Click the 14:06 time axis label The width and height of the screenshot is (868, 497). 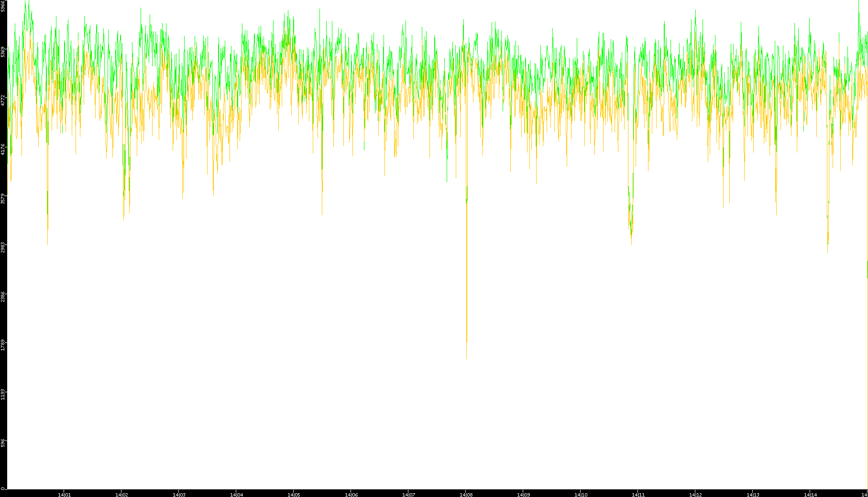351,495
